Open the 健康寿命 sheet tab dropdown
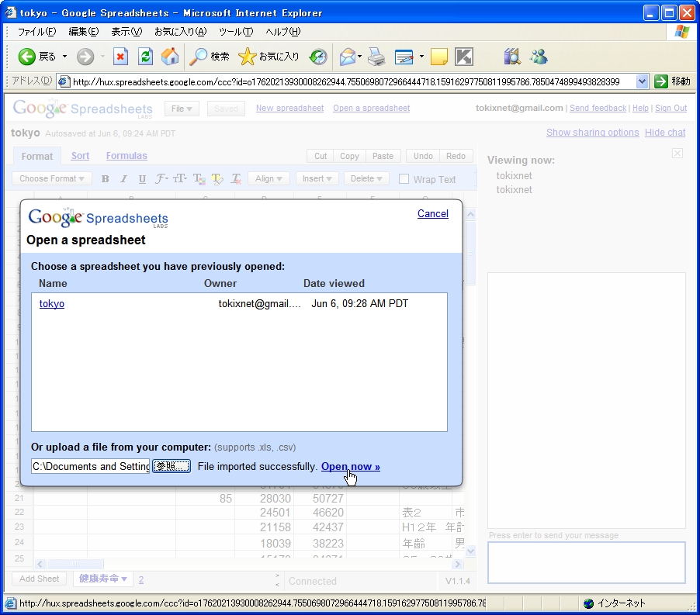Image resolution: width=700 pixels, height=615 pixels. point(124,579)
